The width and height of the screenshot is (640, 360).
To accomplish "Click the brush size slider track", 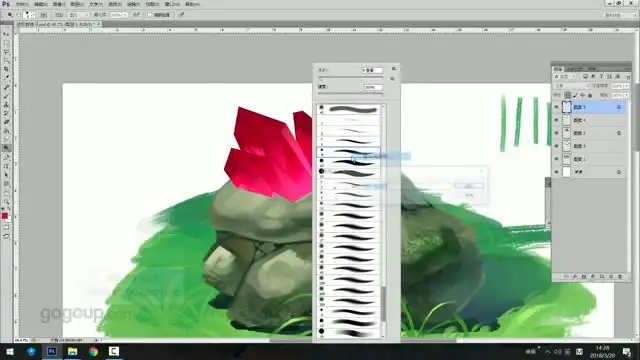I will (x=351, y=77).
